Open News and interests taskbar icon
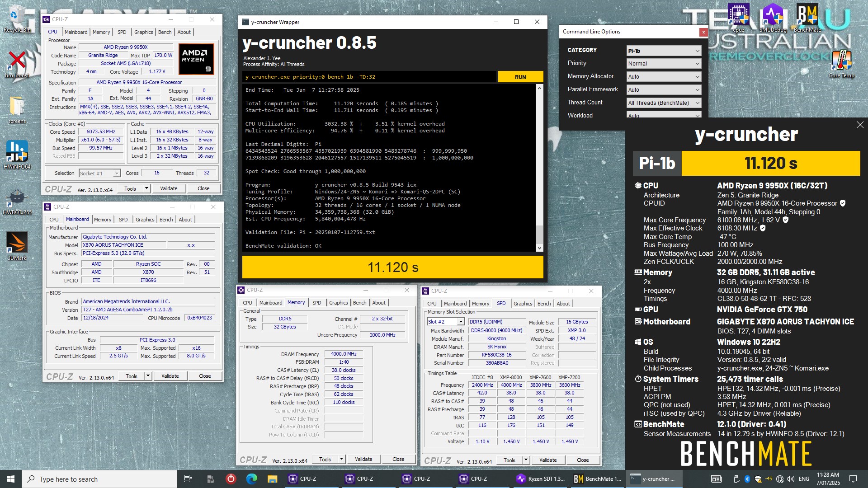The width and height of the screenshot is (868, 488). [x=717, y=479]
